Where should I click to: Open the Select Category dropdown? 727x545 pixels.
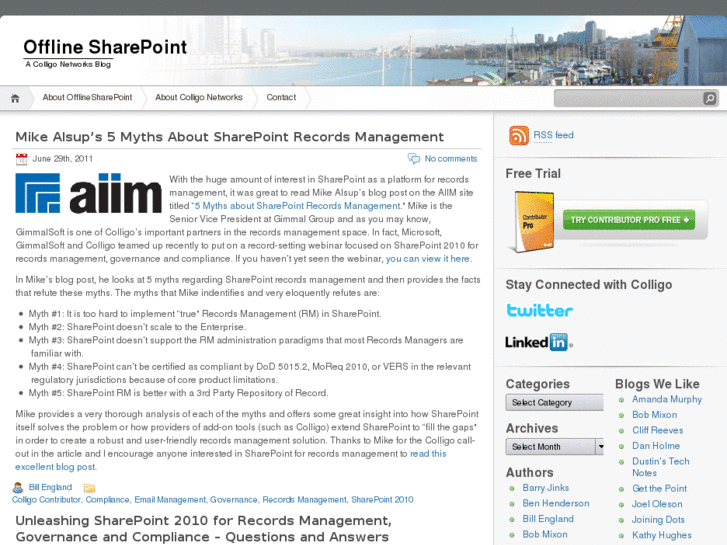pyautogui.click(x=555, y=403)
